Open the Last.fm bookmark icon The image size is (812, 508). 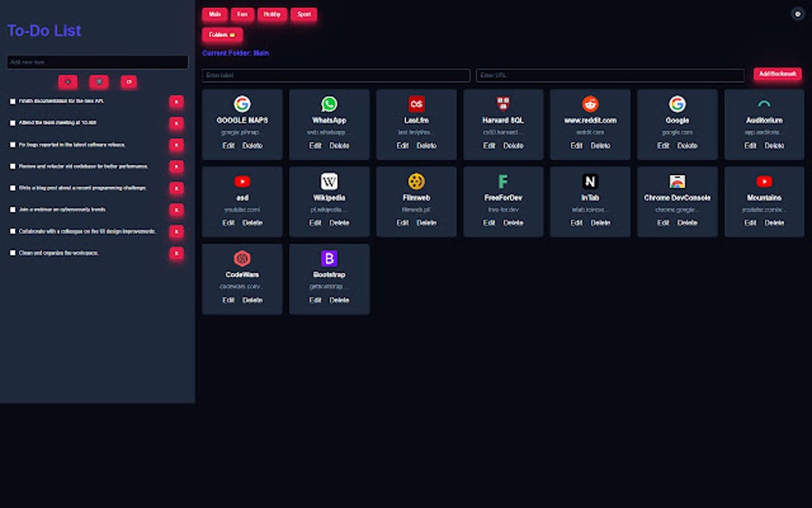click(x=416, y=104)
